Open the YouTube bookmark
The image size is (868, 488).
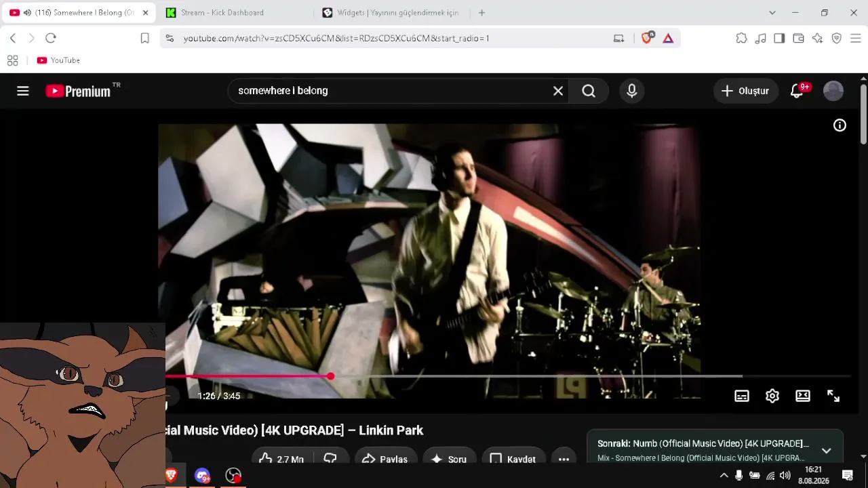tap(58, 60)
